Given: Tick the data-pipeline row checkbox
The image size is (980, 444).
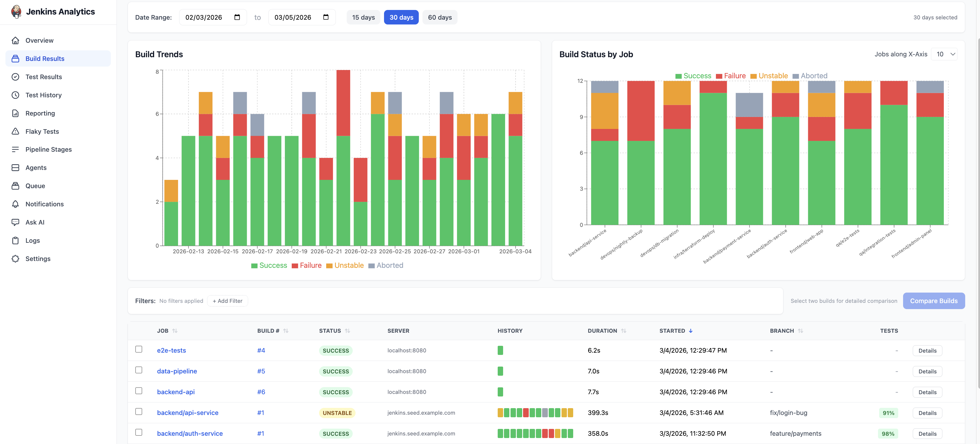Looking at the screenshot, I should pos(139,370).
